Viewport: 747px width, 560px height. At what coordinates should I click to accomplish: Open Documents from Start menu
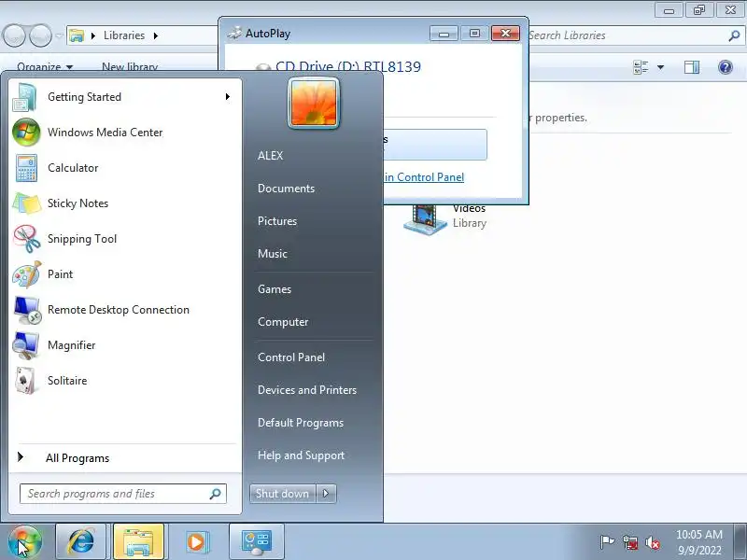click(286, 189)
